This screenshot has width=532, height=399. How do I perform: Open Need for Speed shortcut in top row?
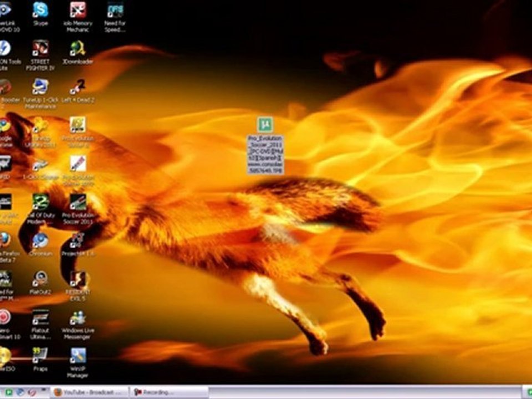[115, 17]
